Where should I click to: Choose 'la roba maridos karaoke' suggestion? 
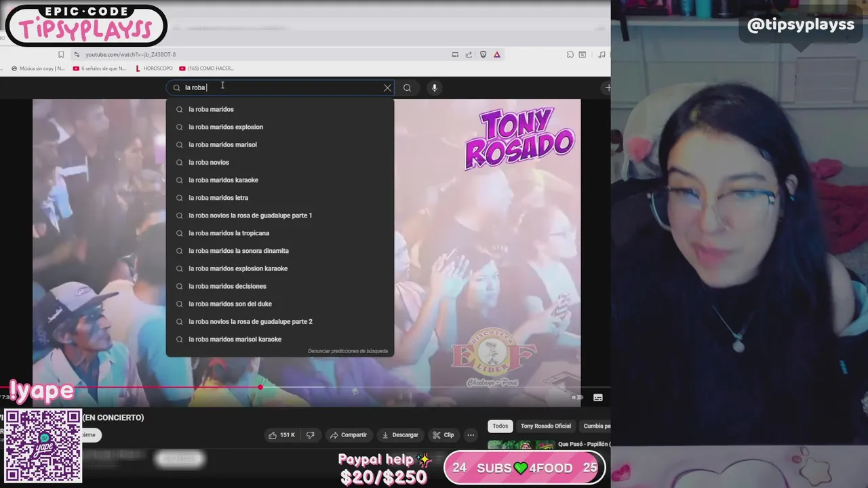coord(279,180)
